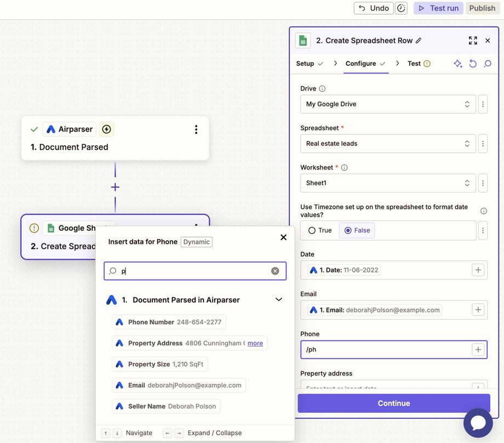Open the Drive dropdown
The image size is (504, 443).
pos(388,104)
